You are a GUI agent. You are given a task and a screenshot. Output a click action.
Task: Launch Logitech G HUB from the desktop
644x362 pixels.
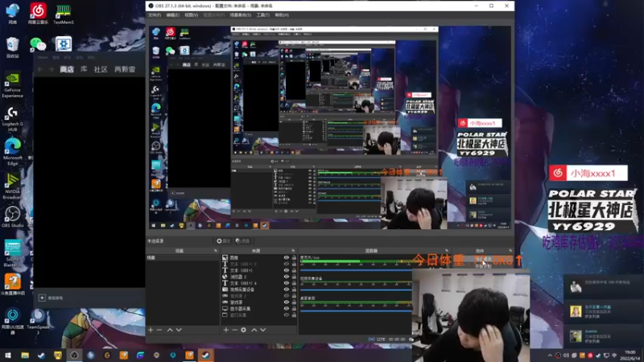tap(12, 119)
